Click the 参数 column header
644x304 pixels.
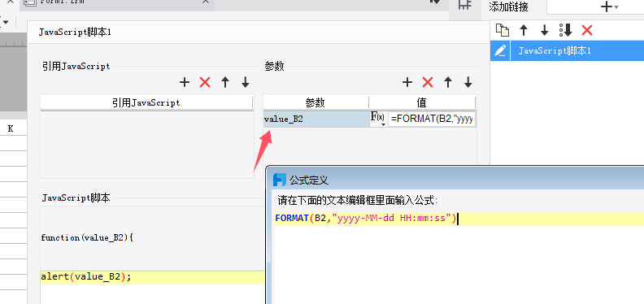315,102
